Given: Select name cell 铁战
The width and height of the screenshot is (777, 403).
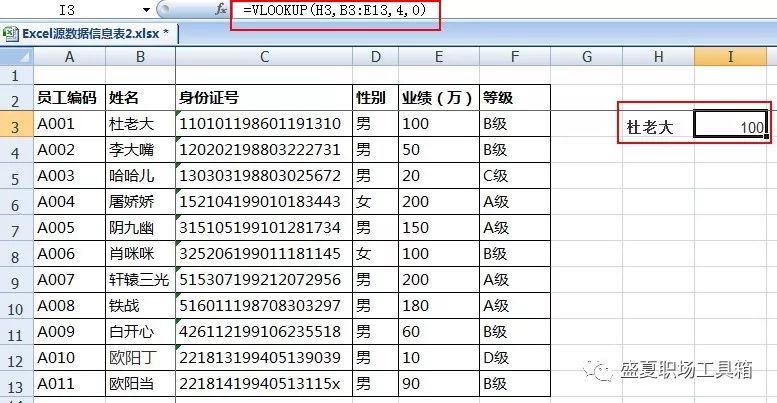Looking at the screenshot, I should 140,306.
